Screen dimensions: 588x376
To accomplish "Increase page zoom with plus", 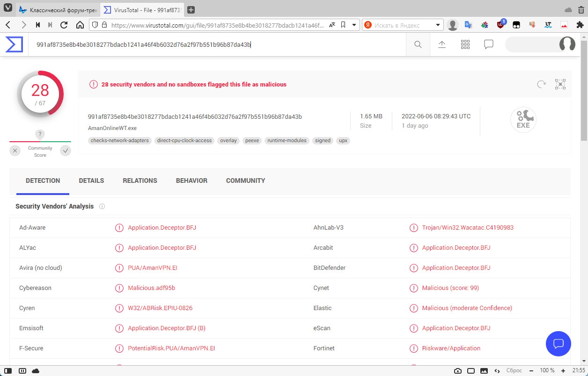I will (563, 370).
